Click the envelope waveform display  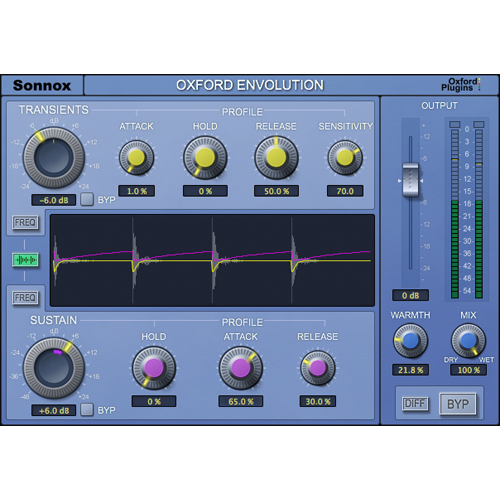click(x=212, y=260)
